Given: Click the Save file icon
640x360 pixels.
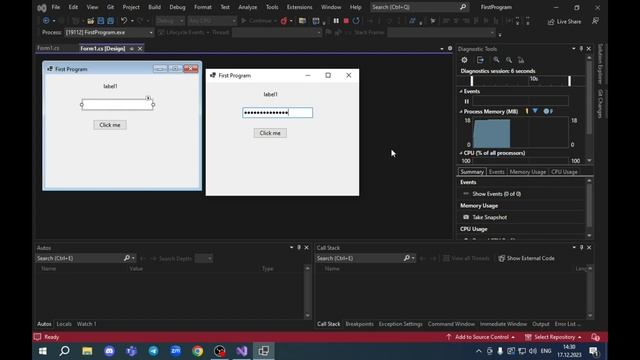Looking at the screenshot, I should [101, 21].
